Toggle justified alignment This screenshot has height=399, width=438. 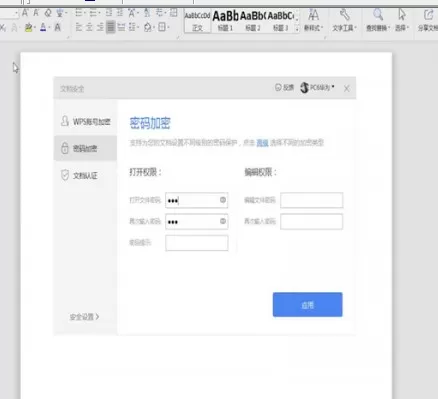(x=111, y=27)
